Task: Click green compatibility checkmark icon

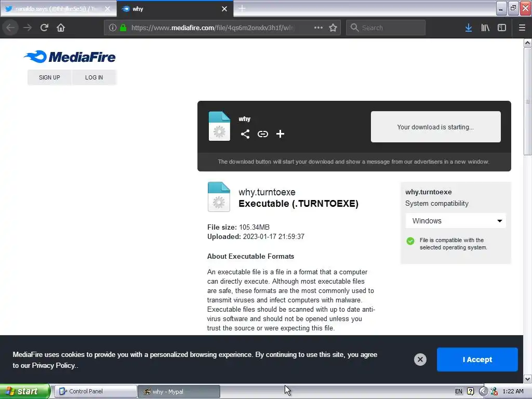Action: tap(410, 241)
